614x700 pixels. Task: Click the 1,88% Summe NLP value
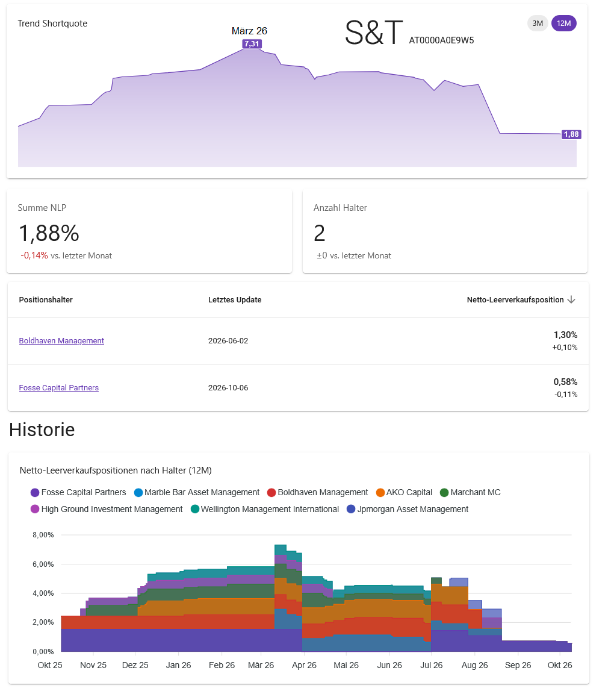[49, 233]
